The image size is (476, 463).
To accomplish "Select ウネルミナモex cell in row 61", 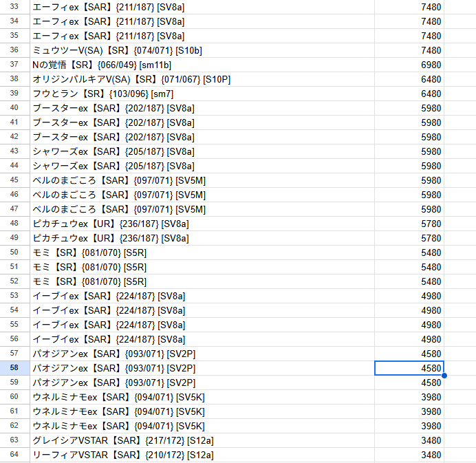I will 202,411.
